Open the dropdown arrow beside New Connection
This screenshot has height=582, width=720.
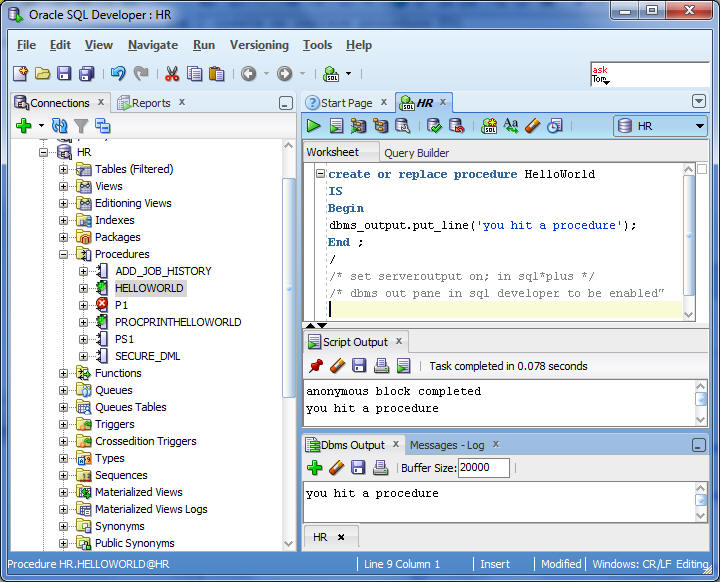click(x=41, y=125)
